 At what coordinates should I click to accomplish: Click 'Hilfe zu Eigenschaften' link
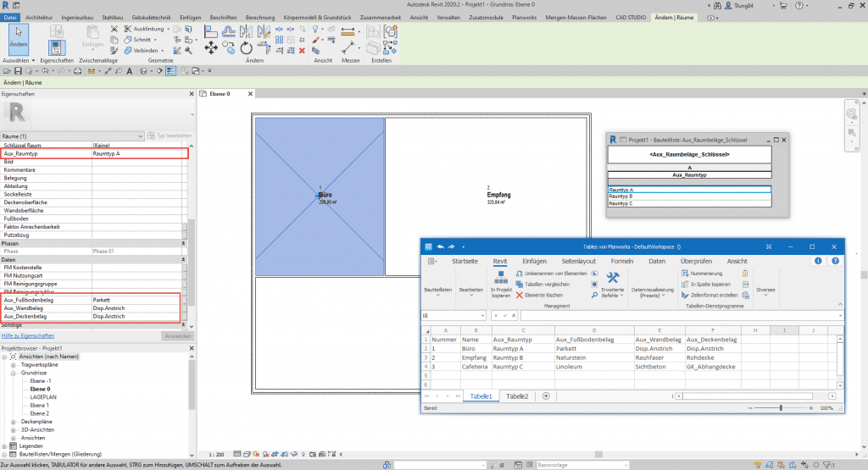pos(27,336)
